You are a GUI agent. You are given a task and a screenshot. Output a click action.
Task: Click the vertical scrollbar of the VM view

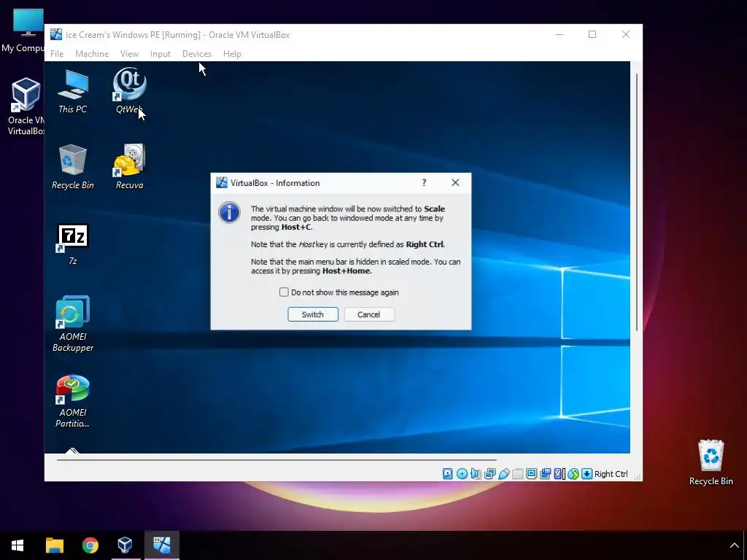[637, 202]
